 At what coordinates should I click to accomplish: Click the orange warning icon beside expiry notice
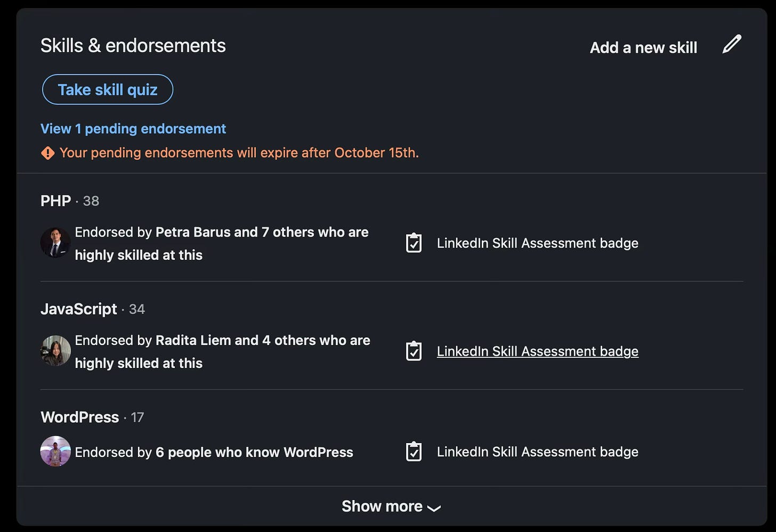tap(47, 153)
